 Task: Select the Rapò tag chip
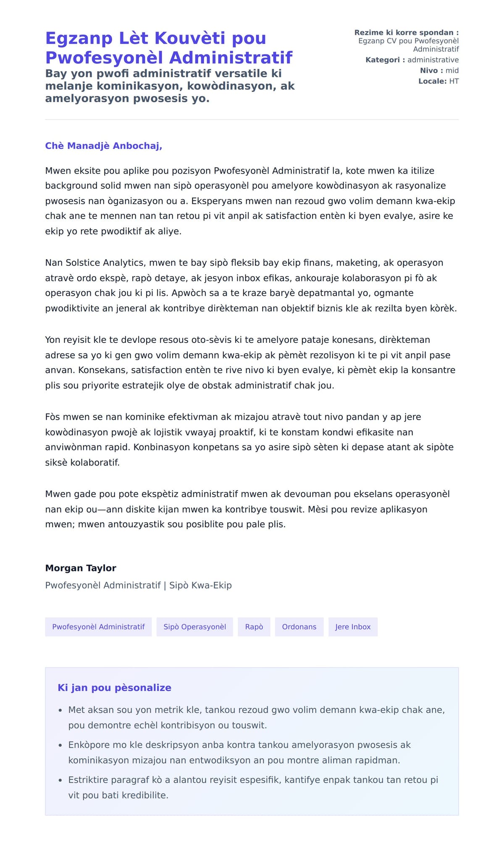point(254,627)
